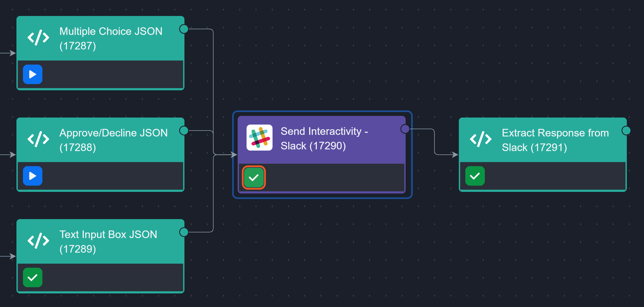Run the Multiple Choice JSON node
The width and height of the screenshot is (644, 307).
click(33, 74)
